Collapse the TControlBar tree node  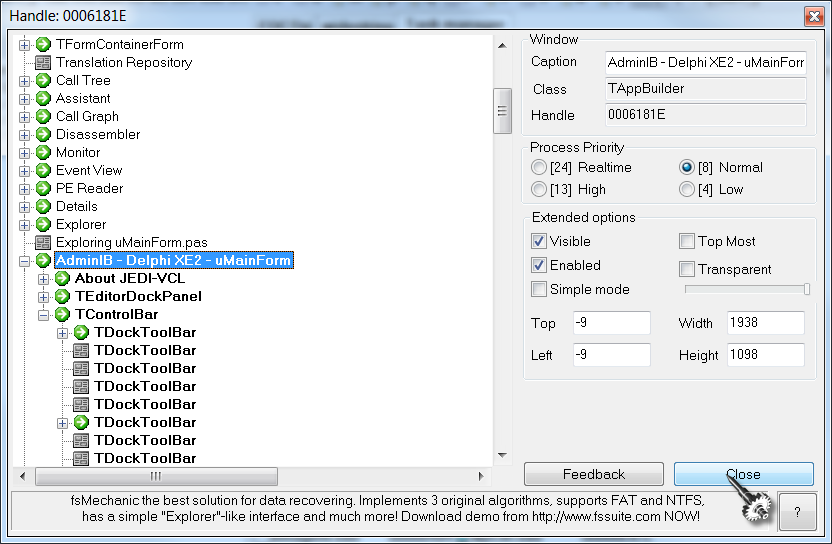[x=44, y=315]
